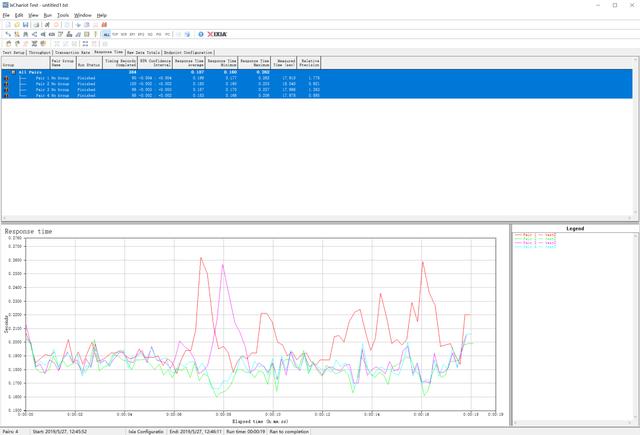The image size is (640, 435).
Task: Click the blue Help question mark icon
Action: pyautogui.click(x=201, y=33)
